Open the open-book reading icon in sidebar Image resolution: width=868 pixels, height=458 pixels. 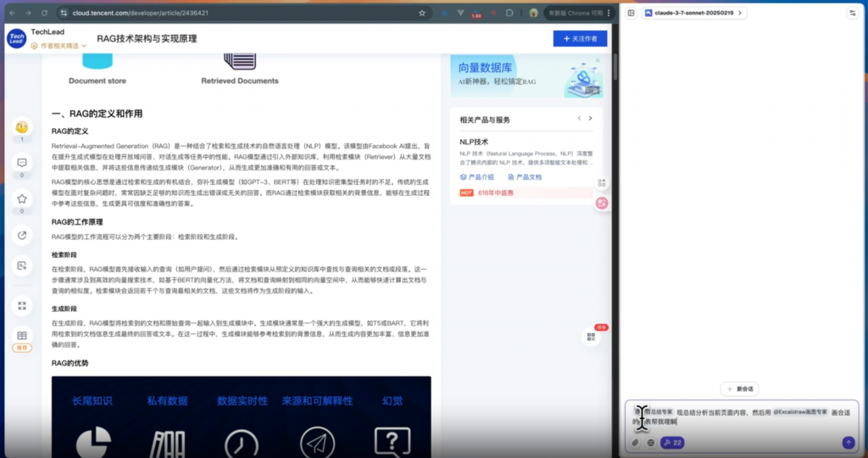22,336
